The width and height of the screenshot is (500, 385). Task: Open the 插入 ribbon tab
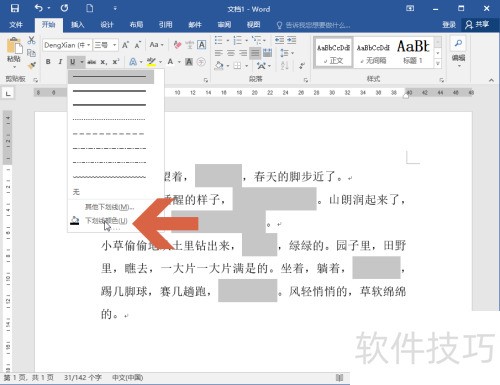click(x=77, y=25)
